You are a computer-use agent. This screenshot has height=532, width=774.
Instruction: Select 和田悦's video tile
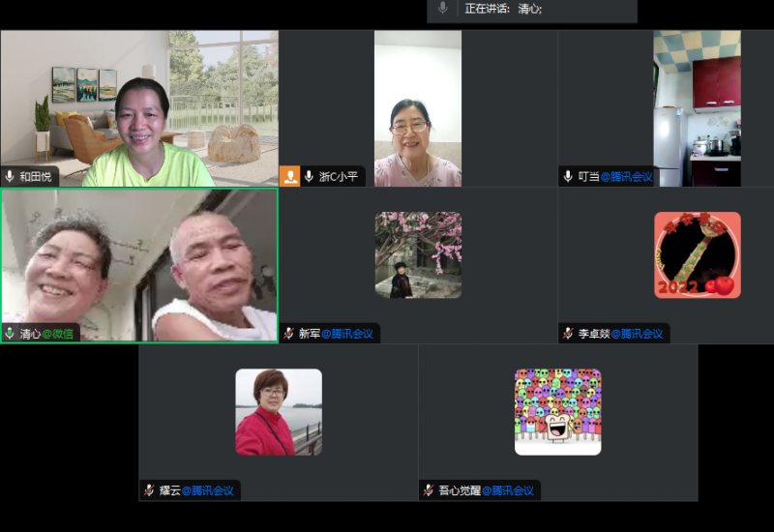coord(139,106)
